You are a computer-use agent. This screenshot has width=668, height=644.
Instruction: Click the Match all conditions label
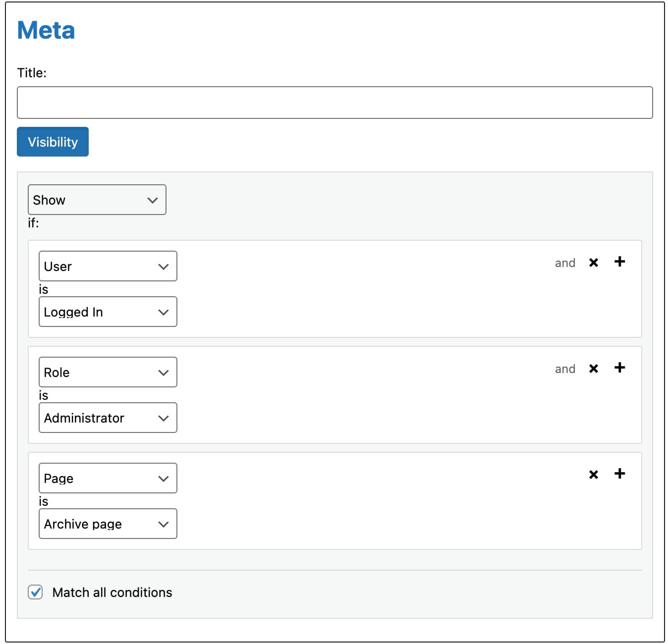(x=112, y=592)
